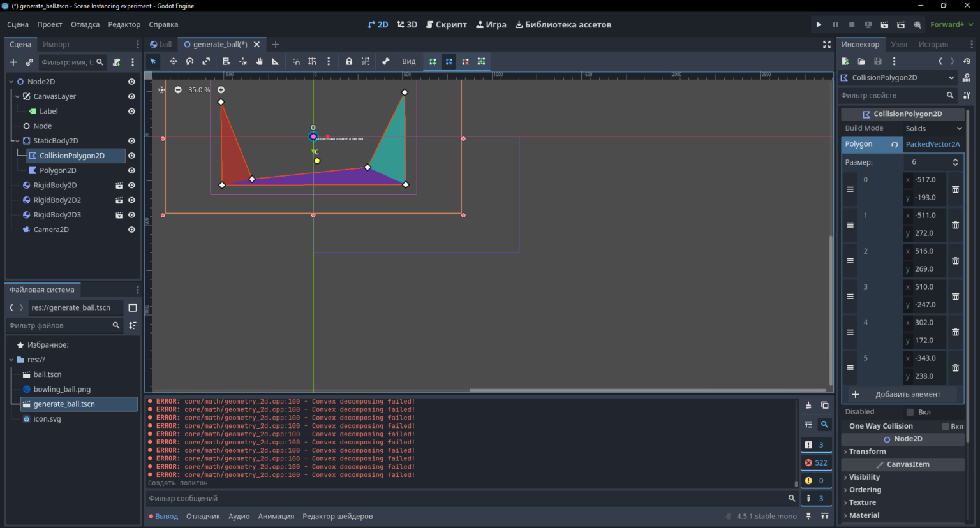This screenshot has width=980, height=528.
Task: Clear output with the broom icon
Action: tap(808, 406)
